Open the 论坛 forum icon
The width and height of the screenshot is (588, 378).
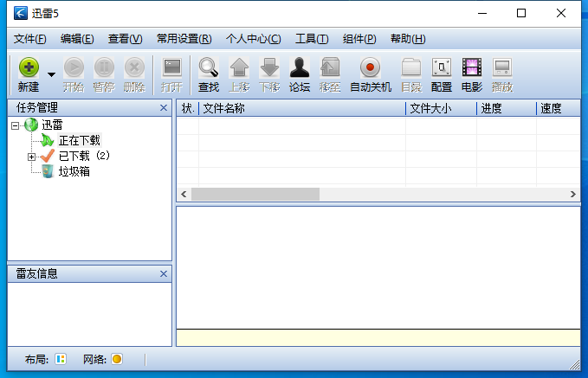[x=300, y=74]
